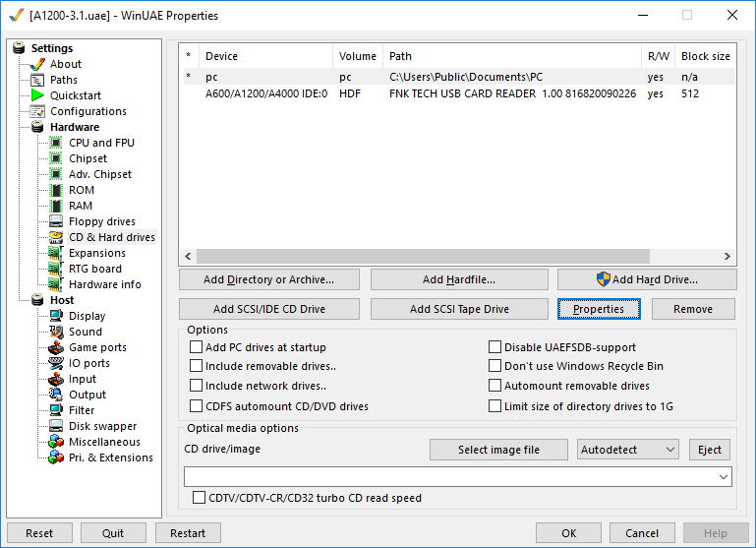This screenshot has width=756, height=548.
Task: Check CDTV/CDTV-CR/CD32 turbo CD read speed
Action: click(200, 498)
